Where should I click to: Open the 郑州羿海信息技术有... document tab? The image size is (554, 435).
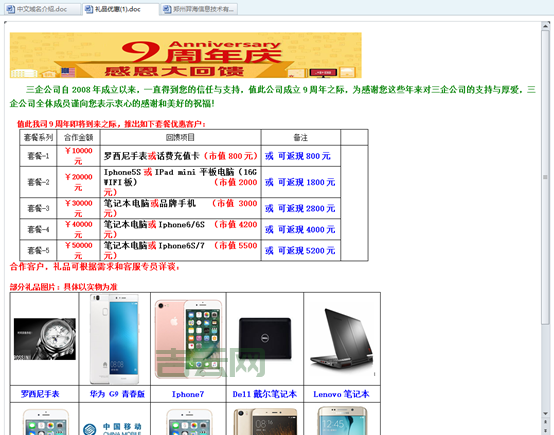[199, 9]
